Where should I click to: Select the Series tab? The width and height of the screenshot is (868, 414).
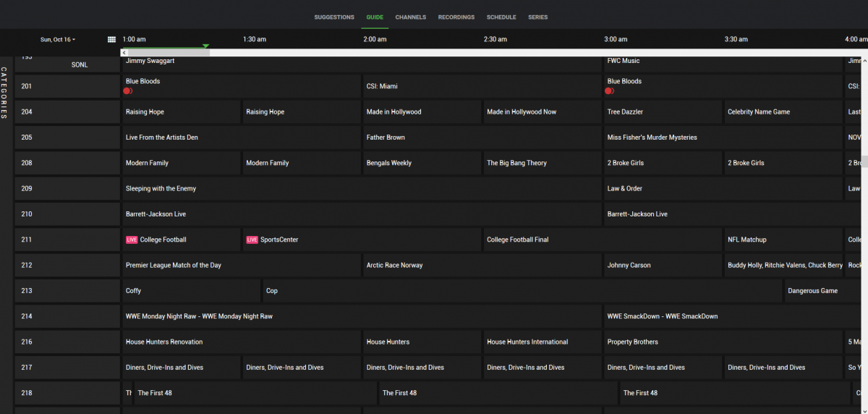click(538, 17)
